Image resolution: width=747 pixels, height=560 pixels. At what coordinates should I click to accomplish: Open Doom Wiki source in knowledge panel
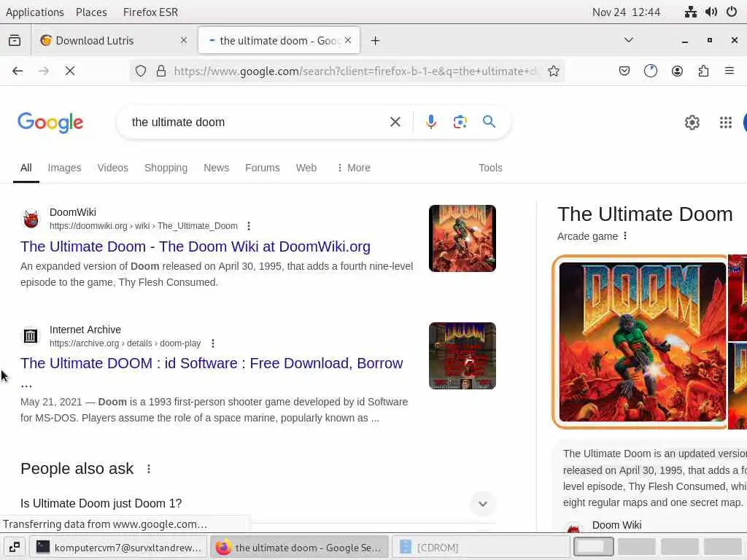(x=616, y=525)
